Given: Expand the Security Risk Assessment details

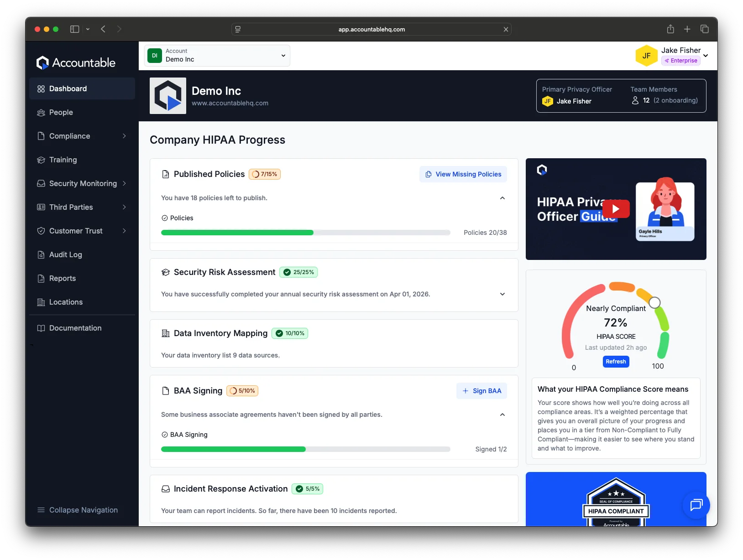Looking at the screenshot, I should (502, 294).
